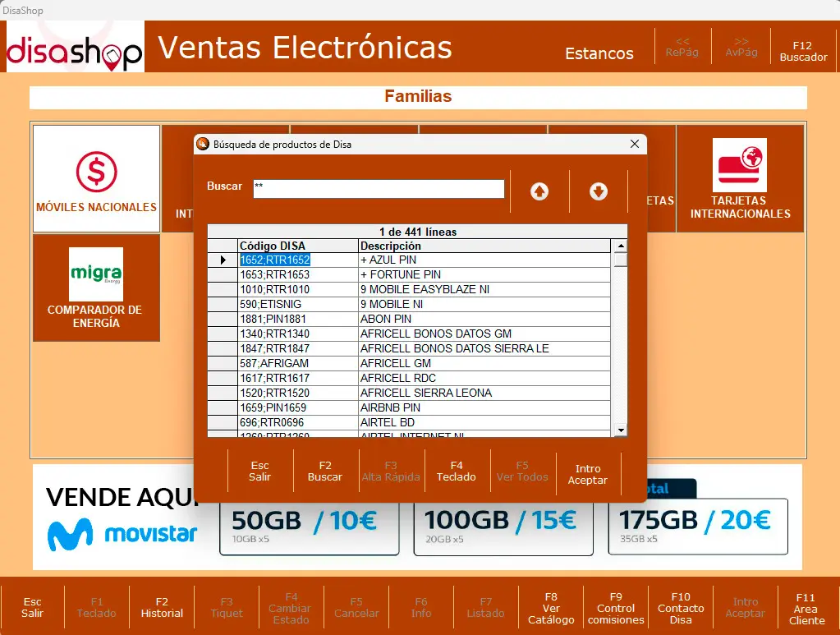This screenshot has width=840, height=635.
Task: Click F3 Alta Rápida button
Action: tap(391, 471)
